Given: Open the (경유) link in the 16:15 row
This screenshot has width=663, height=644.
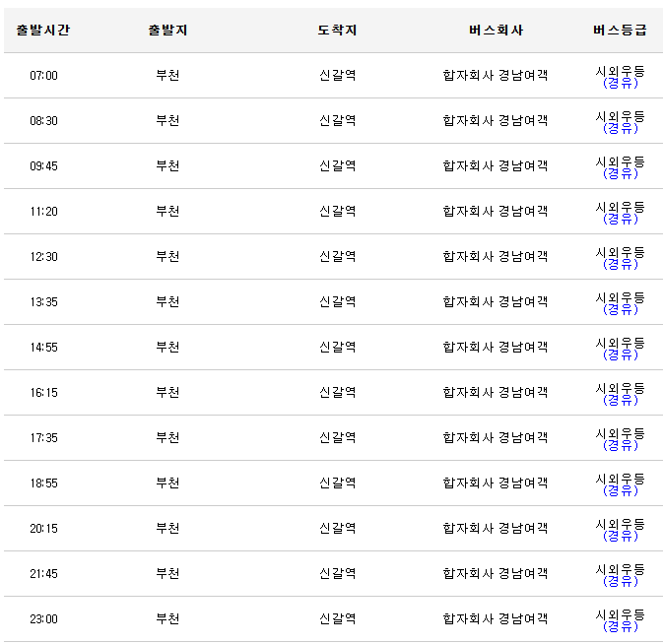Looking at the screenshot, I should coord(621,400).
